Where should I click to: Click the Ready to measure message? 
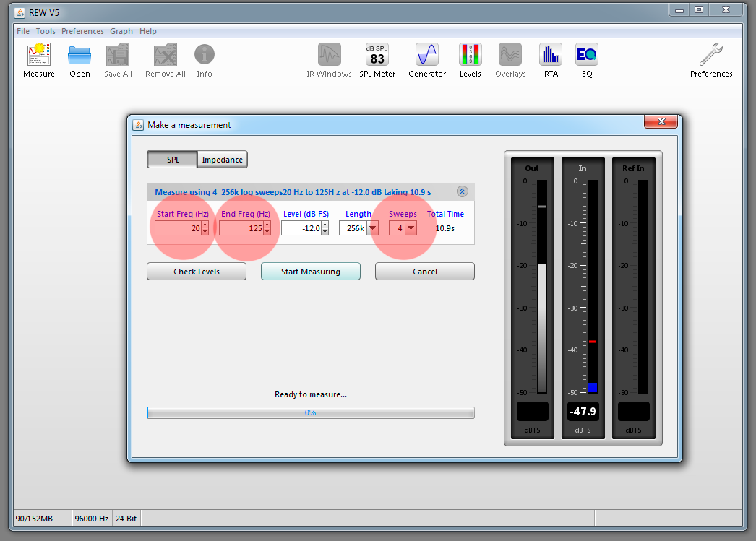point(311,394)
